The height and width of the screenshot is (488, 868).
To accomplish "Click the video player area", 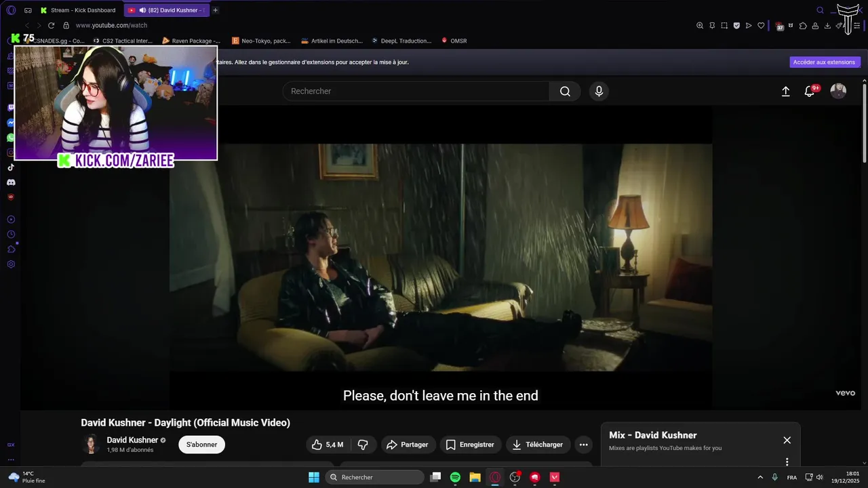I will [441, 258].
